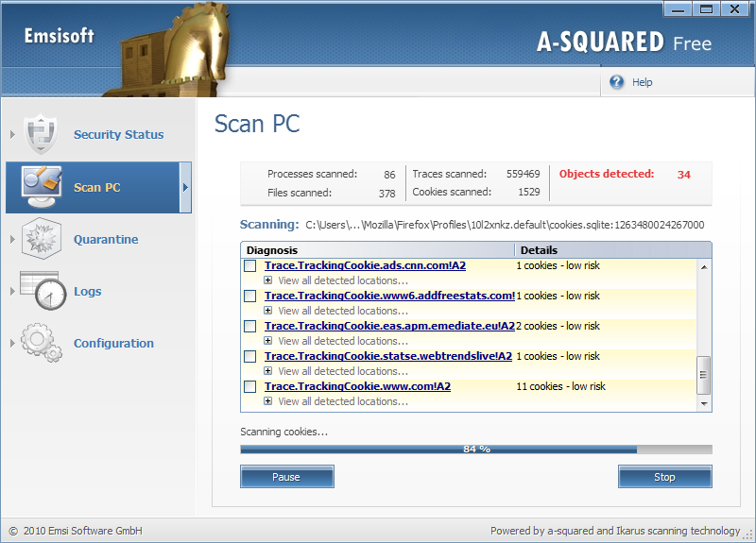Click the 2010 Emsi Software GmbH copyright
756x543 pixels.
pos(76,531)
